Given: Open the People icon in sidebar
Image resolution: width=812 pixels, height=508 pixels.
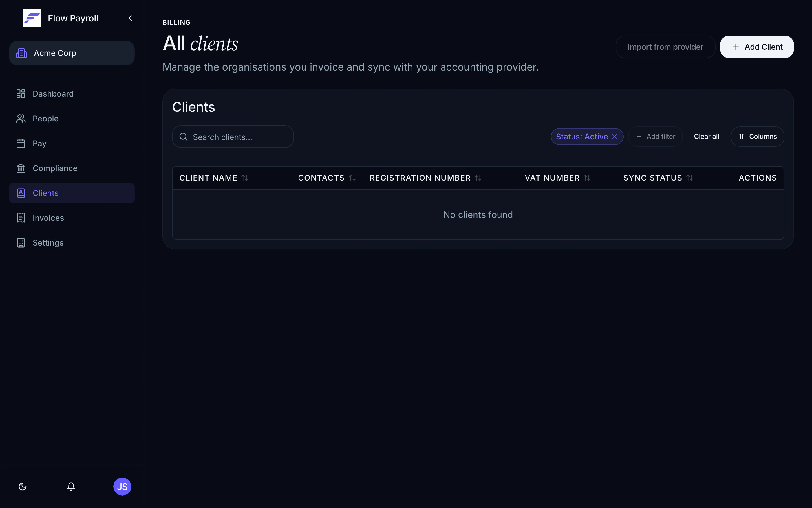Looking at the screenshot, I should click(x=21, y=119).
